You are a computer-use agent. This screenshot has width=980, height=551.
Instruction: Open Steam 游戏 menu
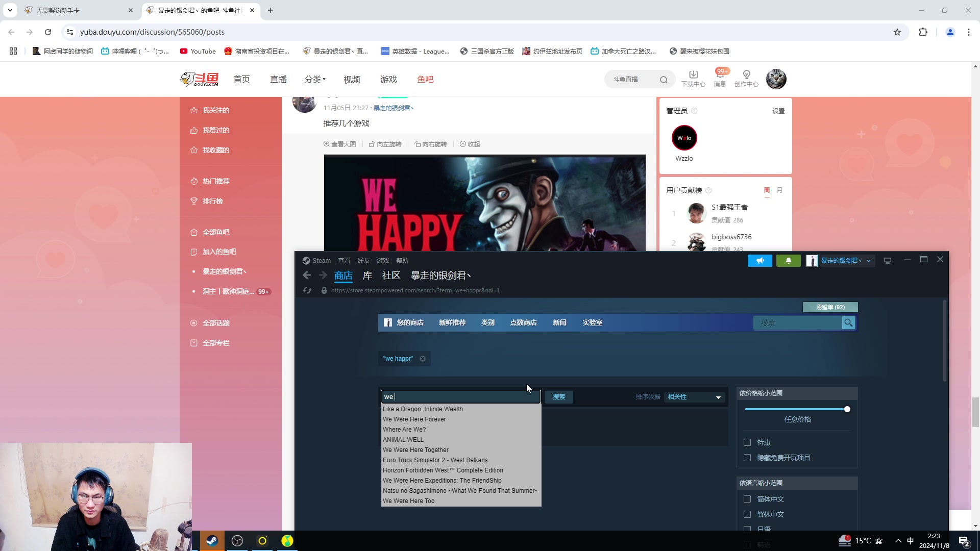383,261
